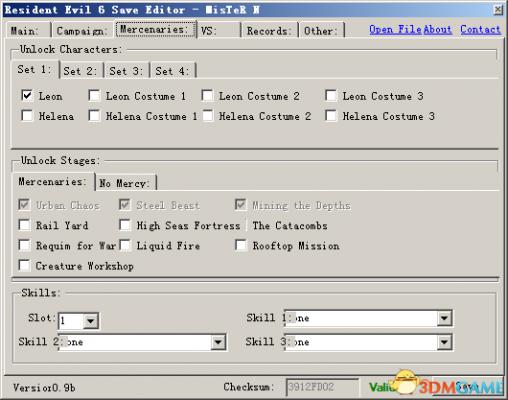Switch to the Main tab
The width and height of the screenshot is (508, 400).
[28, 31]
